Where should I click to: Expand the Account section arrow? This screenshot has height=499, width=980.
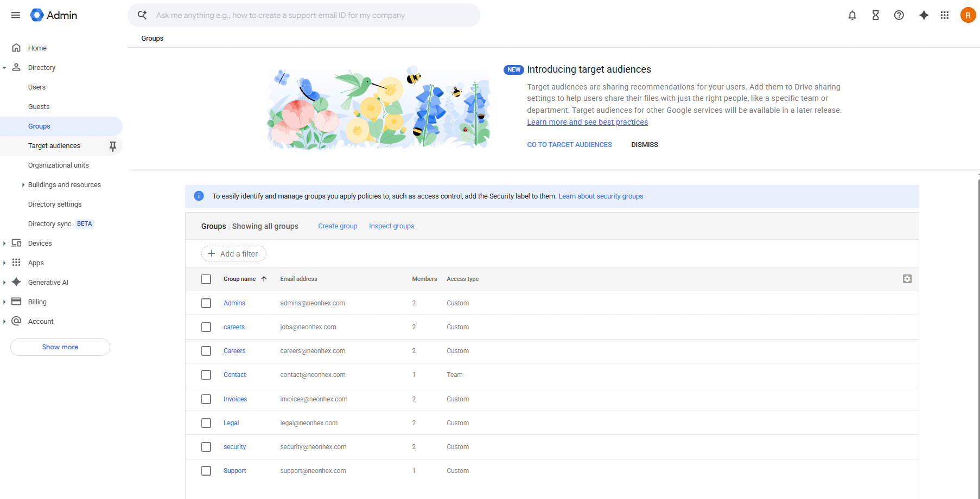coord(4,322)
